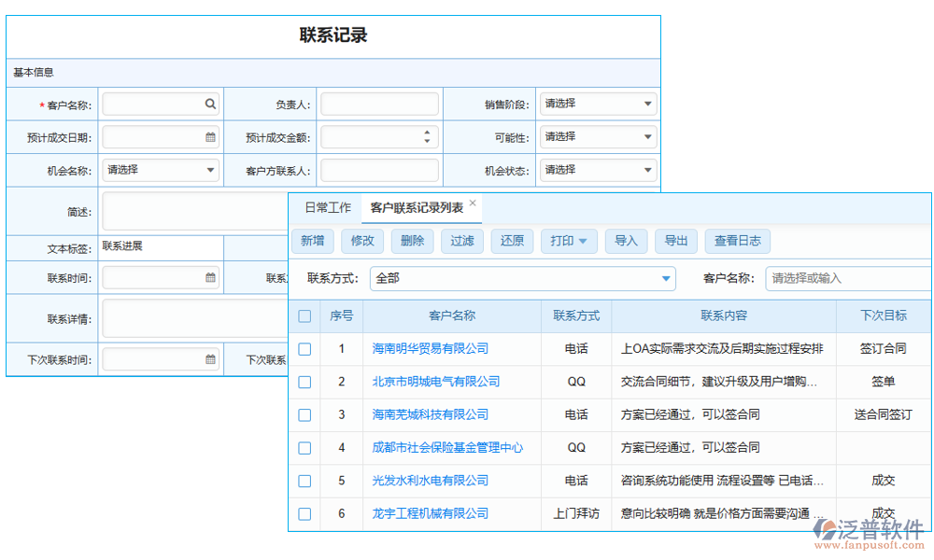Check the select-all checkbox in the table header
This screenshot has height=560, width=934.
pos(304,316)
